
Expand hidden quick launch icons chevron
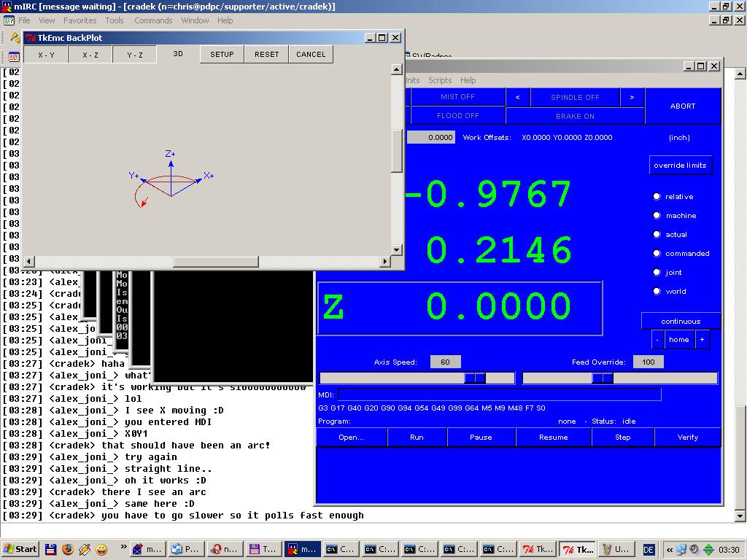pyautogui.click(x=123, y=548)
